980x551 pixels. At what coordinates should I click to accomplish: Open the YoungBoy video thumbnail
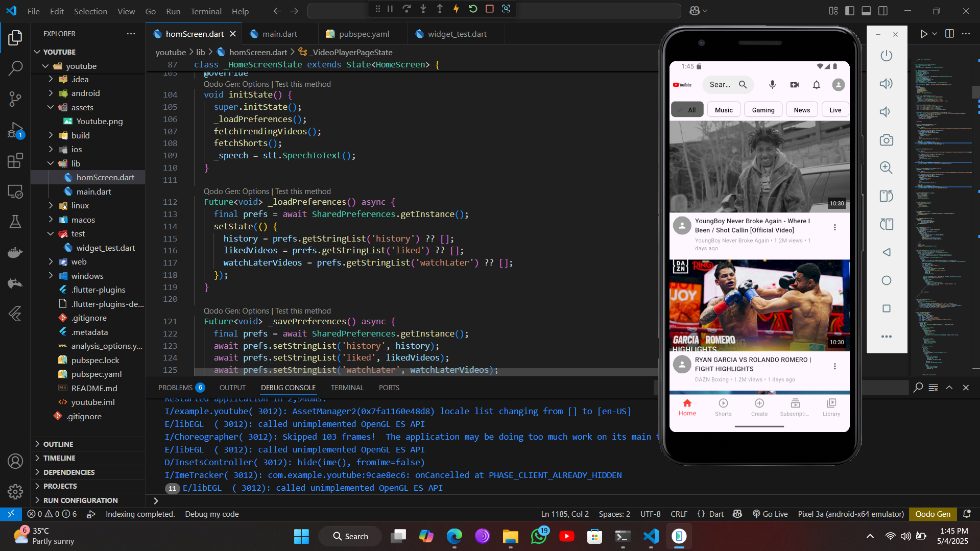pyautogui.click(x=759, y=166)
